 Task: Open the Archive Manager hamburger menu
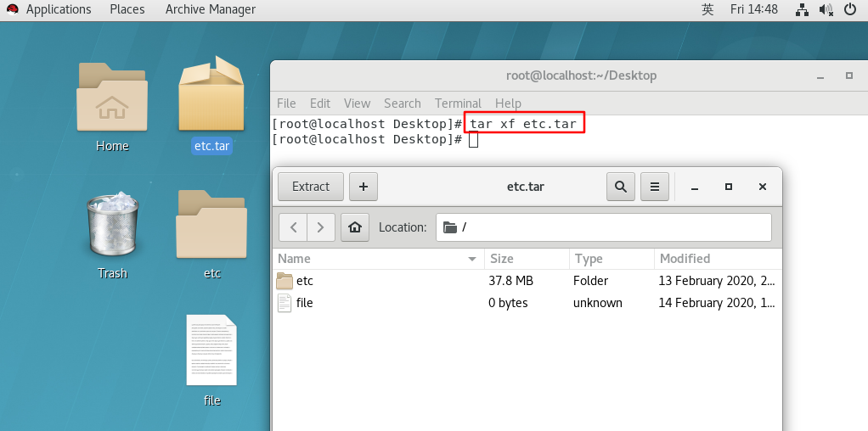tap(654, 187)
